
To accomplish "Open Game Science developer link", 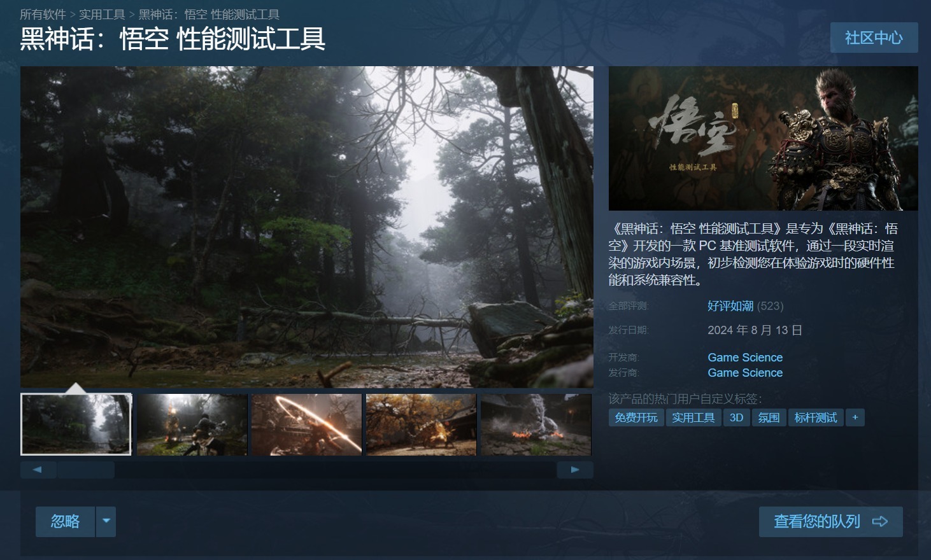I will coord(745,358).
